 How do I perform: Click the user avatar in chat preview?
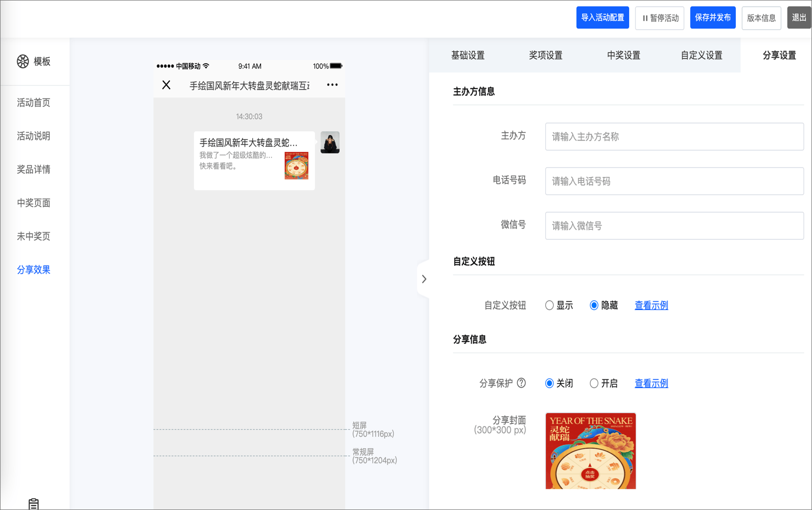pyautogui.click(x=330, y=143)
